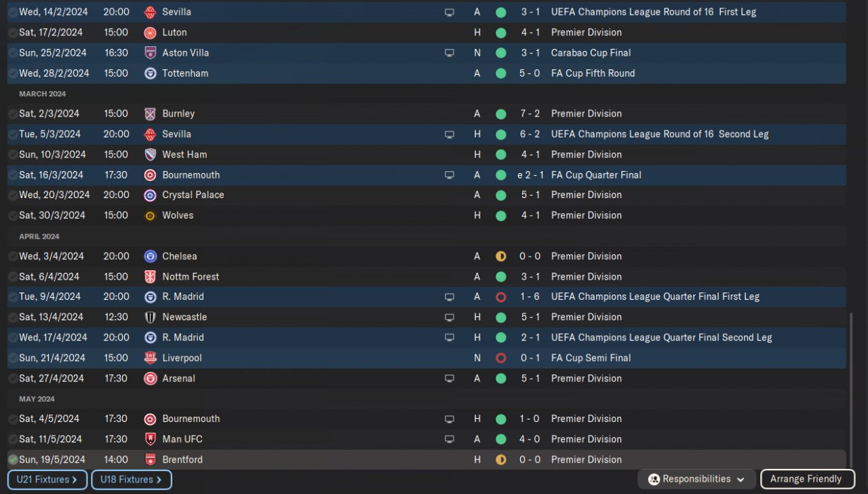Click the Man UFC club badge
Screen dimensions: 868x494
pyautogui.click(x=150, y=440)
